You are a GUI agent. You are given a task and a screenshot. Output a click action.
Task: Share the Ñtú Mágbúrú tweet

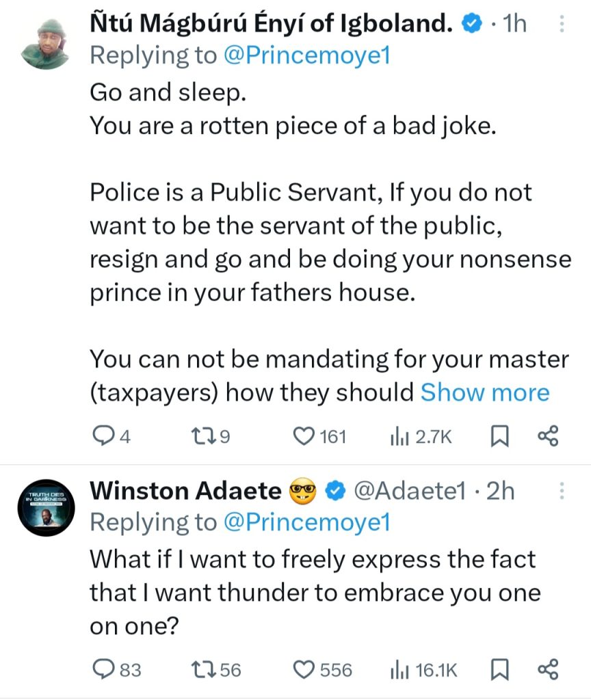549,436
